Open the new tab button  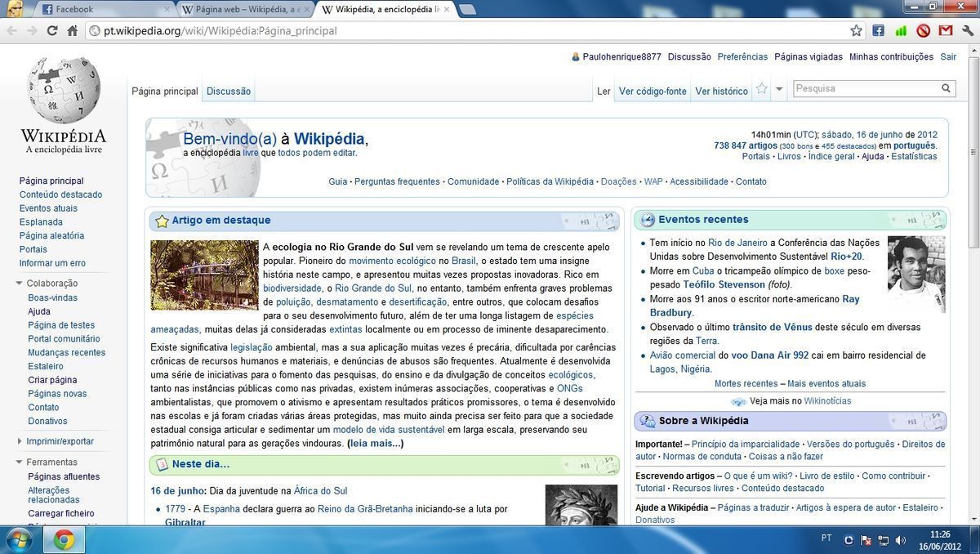tap(468, 10)
